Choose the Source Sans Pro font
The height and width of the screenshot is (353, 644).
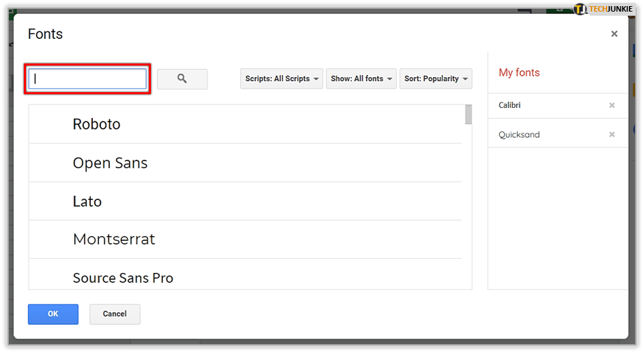123,278
